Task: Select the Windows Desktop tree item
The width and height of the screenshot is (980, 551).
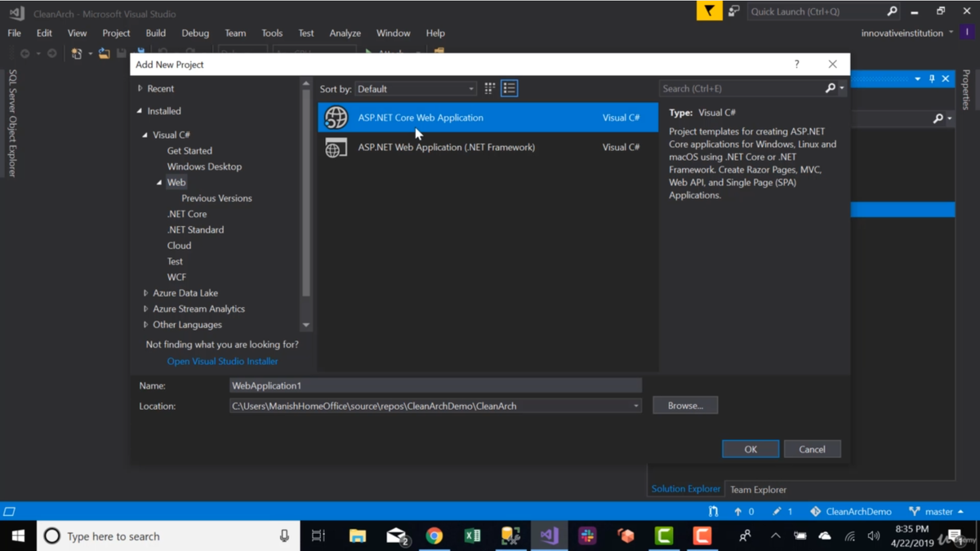Action: [x=204, y=167]
